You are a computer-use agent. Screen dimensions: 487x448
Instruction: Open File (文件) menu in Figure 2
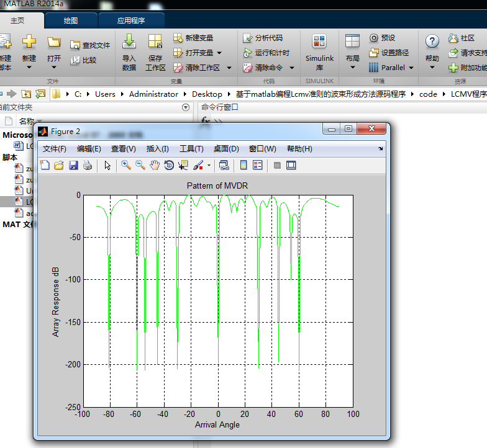click(x=55, y=149)
